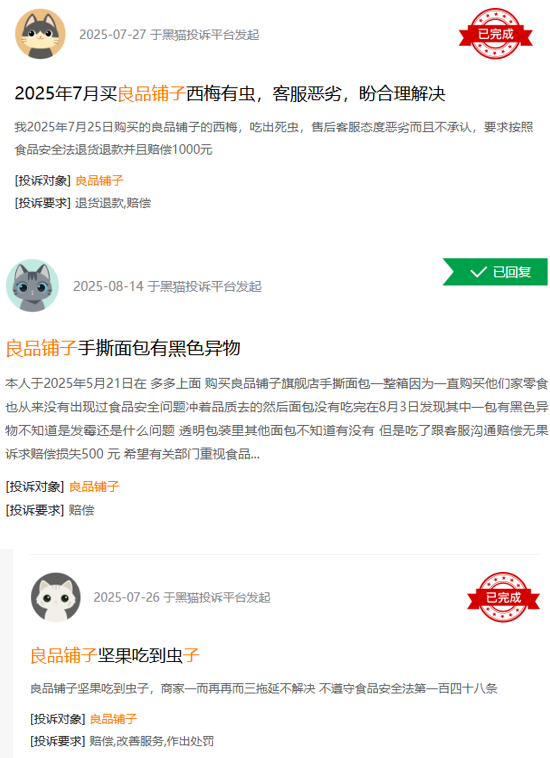The width and height of the screenshot is (550, 758).
Task: Click the tabby cat avatar on teal background
Action: [x=32, y=285]
